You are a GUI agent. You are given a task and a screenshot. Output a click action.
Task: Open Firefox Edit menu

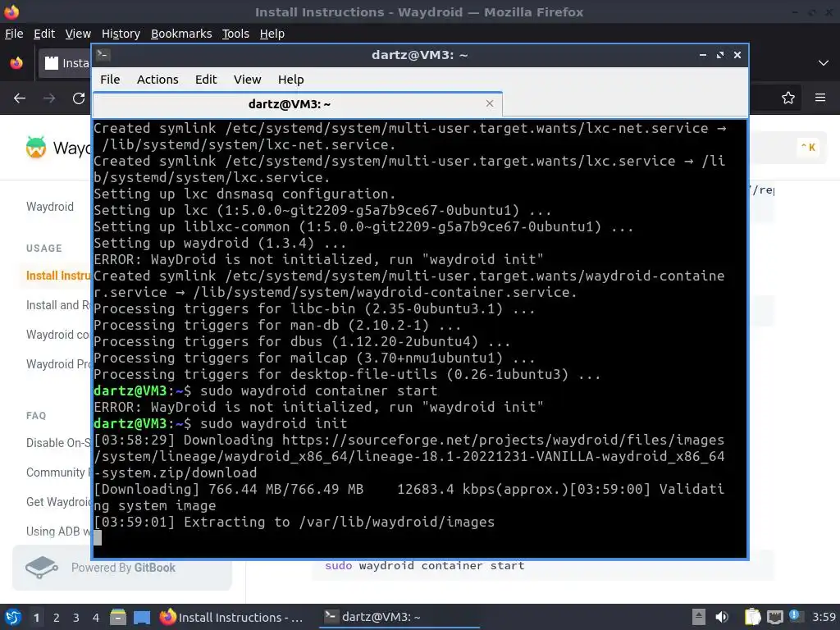[x=44, y=34]
